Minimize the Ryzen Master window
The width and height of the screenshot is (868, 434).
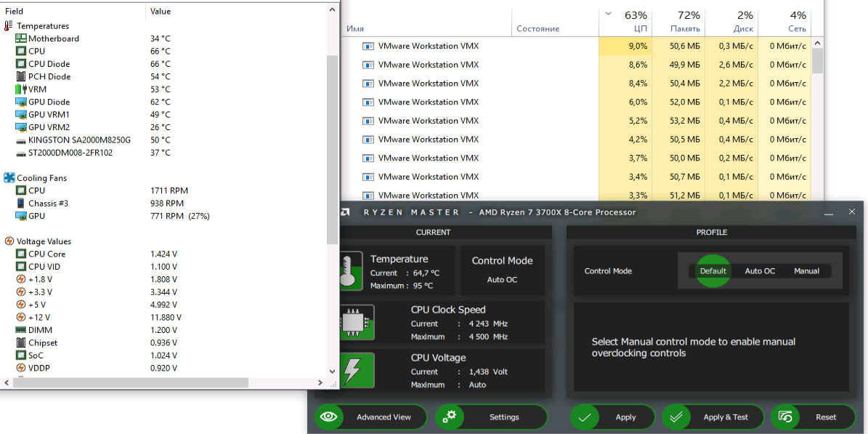(829, 212)
